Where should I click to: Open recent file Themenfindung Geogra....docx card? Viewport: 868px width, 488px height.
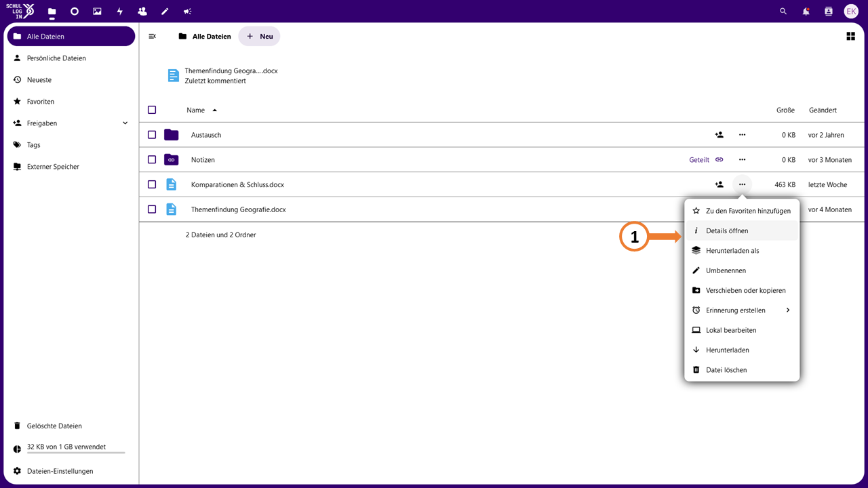coord(224,76)
